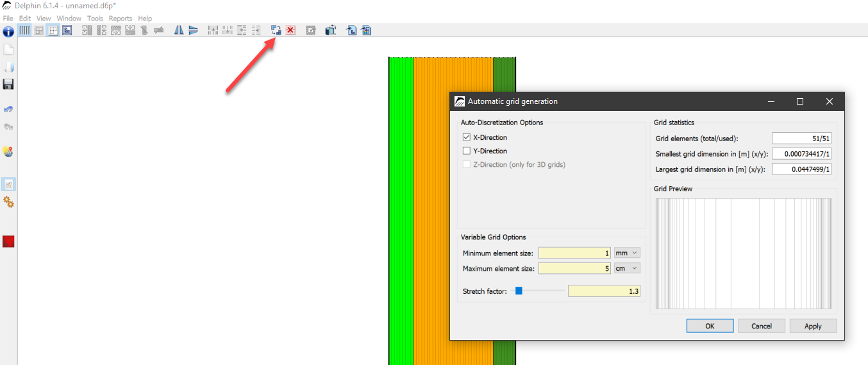This screenshot has height=365, width=868.
Task: Click the Minimum element size input field
Action: pyautogui.click(x=574, y=253)
